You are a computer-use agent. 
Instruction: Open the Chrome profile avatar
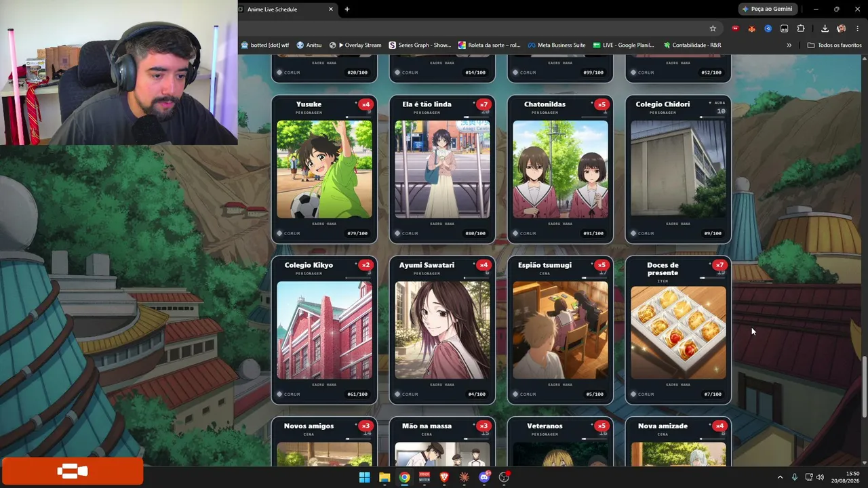(842, 28)
